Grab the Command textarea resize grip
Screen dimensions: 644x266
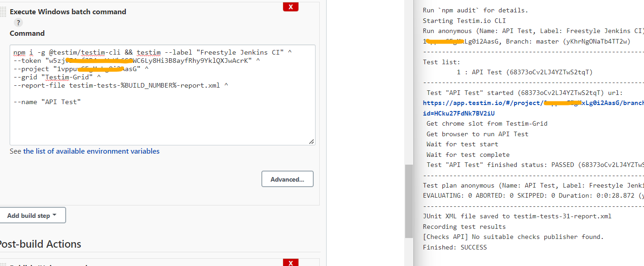[x=312, y=142]
